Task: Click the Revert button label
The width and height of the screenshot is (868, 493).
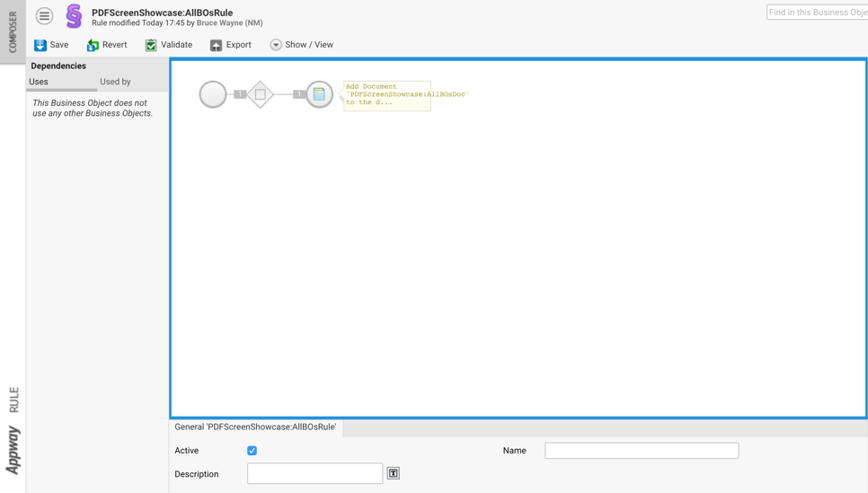Action: tap(115, 45)
